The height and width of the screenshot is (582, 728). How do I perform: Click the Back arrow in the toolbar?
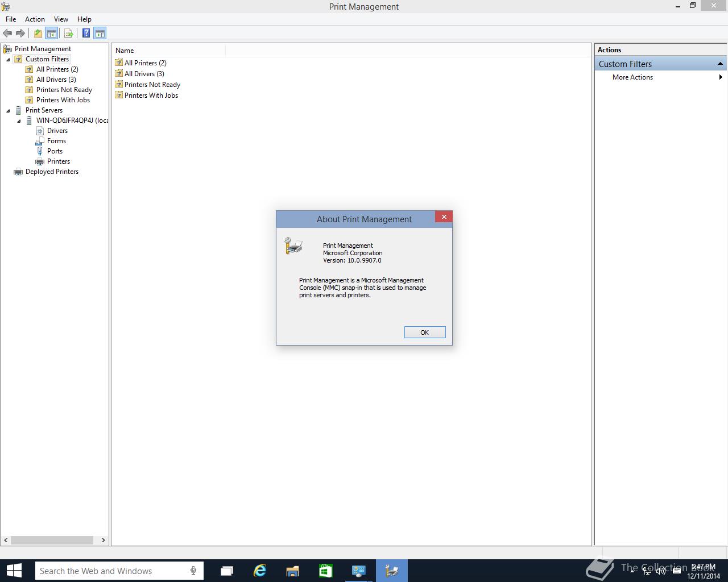(x=7, y=33)
